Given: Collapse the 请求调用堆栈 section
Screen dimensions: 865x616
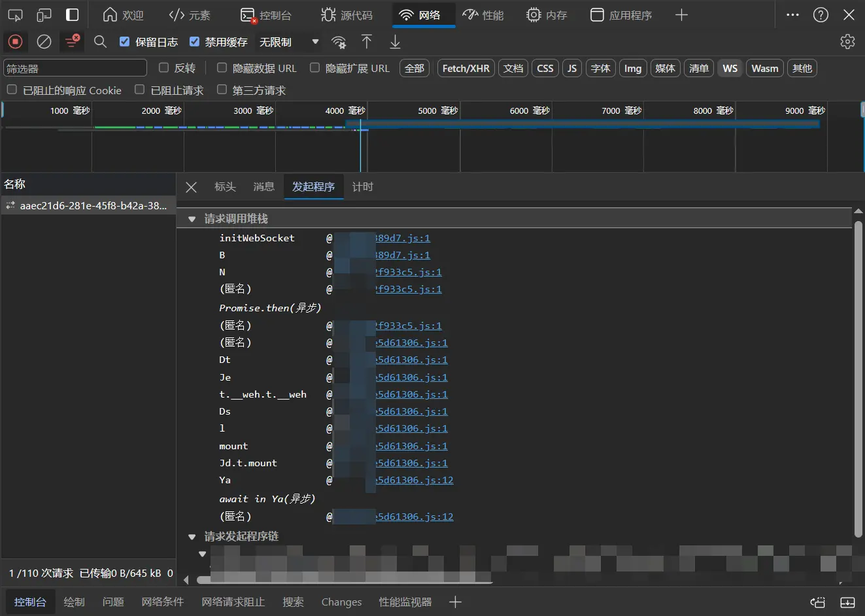Looking at the screenshot, I should click(192, 219).
